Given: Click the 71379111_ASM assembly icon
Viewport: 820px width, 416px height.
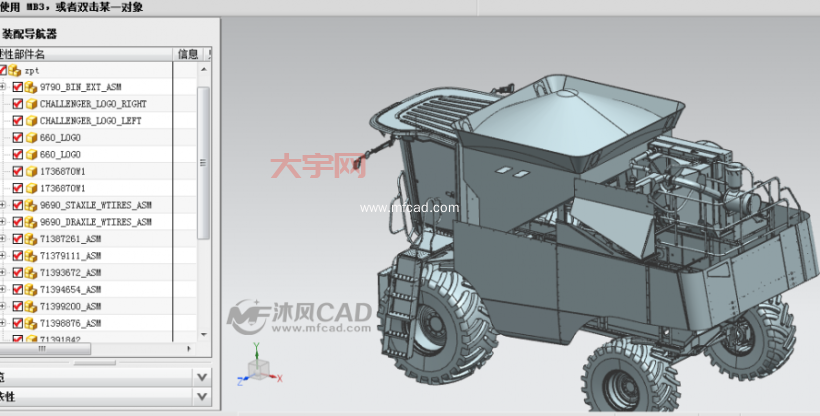Looking at the screenshot, I should click(x=31, y=256).
